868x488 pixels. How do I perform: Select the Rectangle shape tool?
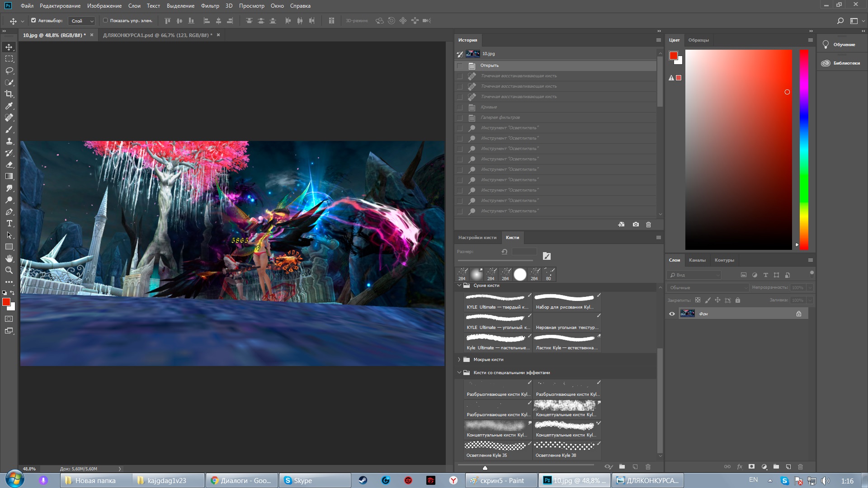click(9, 247)
